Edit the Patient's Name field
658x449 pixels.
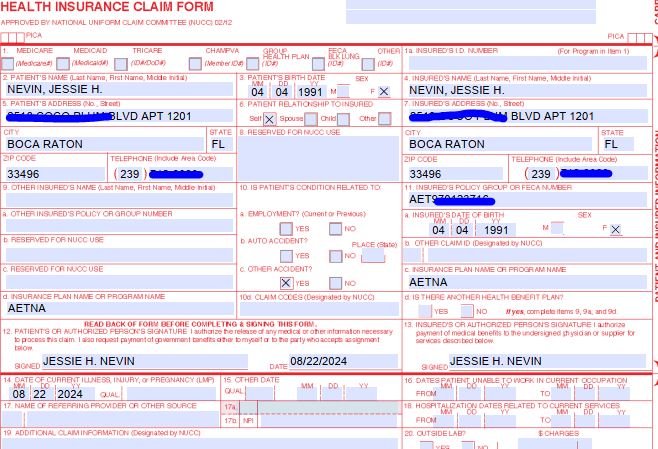click(x=119, y=89)
